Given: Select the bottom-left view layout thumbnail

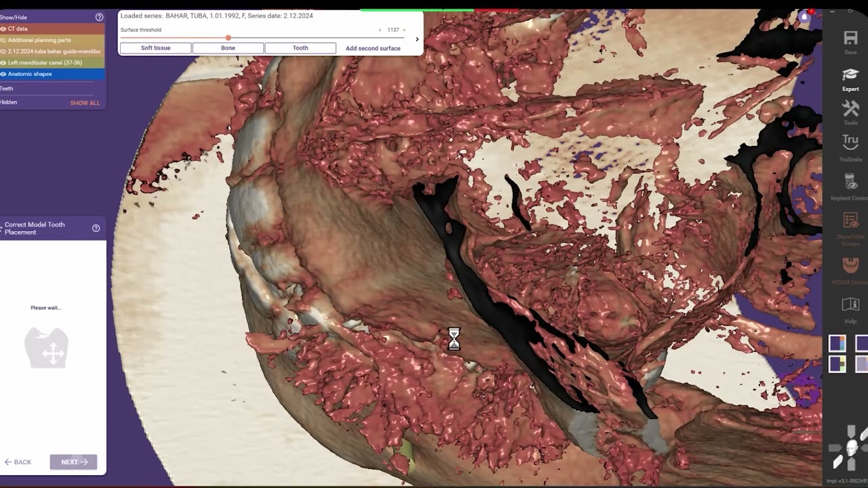Looking at the screenshot, I should tap(837, 364).
